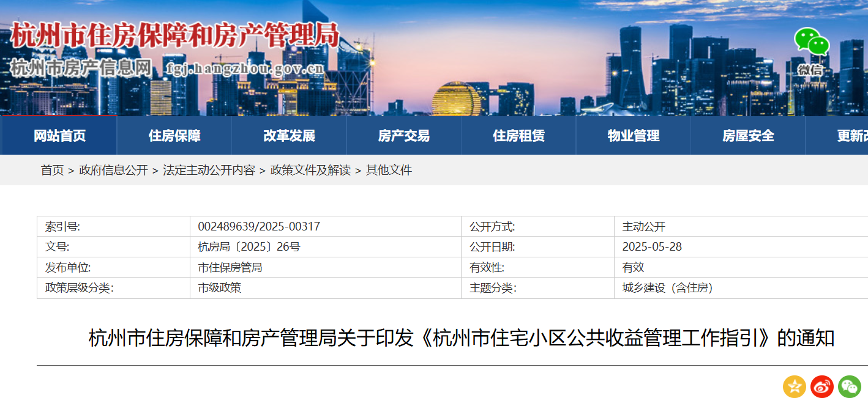Open the 房屋安全 menu tab
Viewport: 868px width, 398px height.
tap(748, 136)
